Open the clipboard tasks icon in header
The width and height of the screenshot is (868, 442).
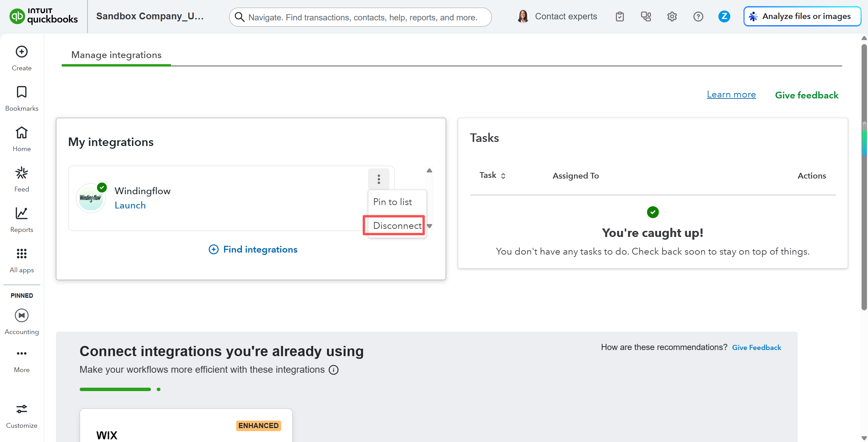tap(620, 17)
